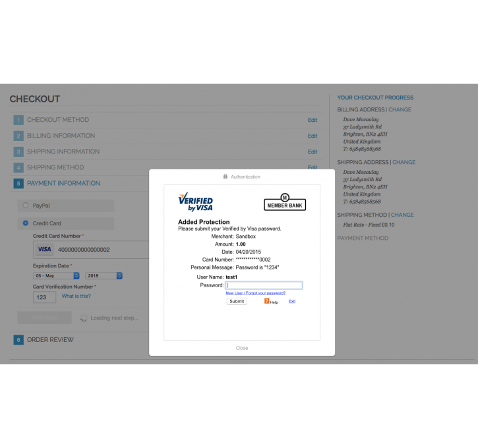This screenshot has height=448, width=478.
Task: Click the What is this? link
Action: 76,296
